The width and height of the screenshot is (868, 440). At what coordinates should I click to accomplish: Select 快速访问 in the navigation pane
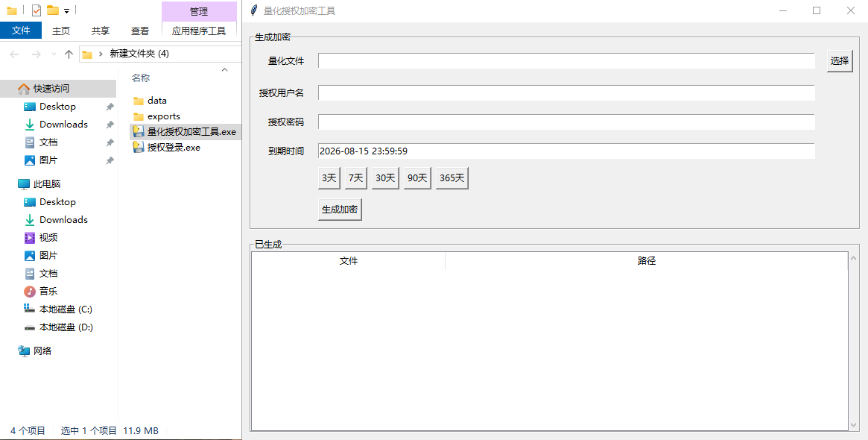coord(58,88)
